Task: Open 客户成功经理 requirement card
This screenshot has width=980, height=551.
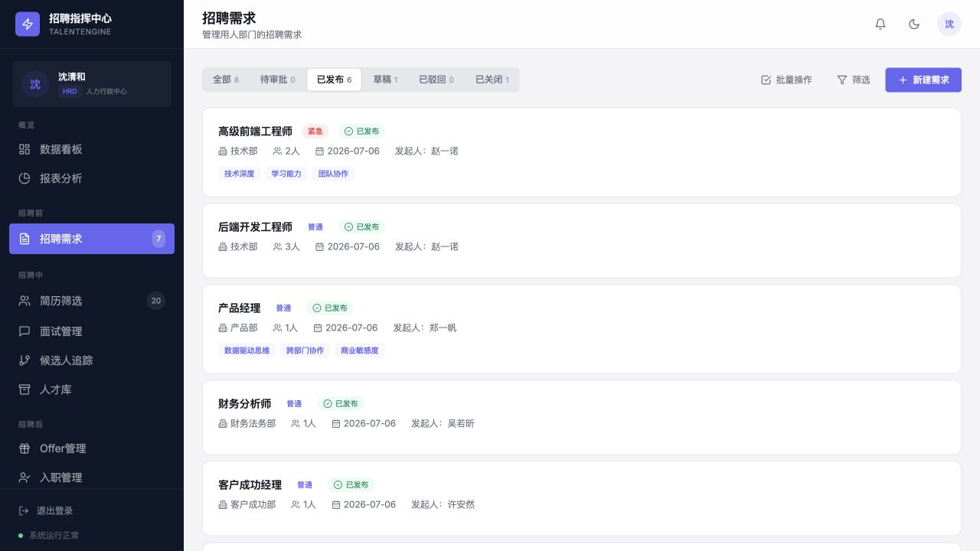Action: point(582,498)
